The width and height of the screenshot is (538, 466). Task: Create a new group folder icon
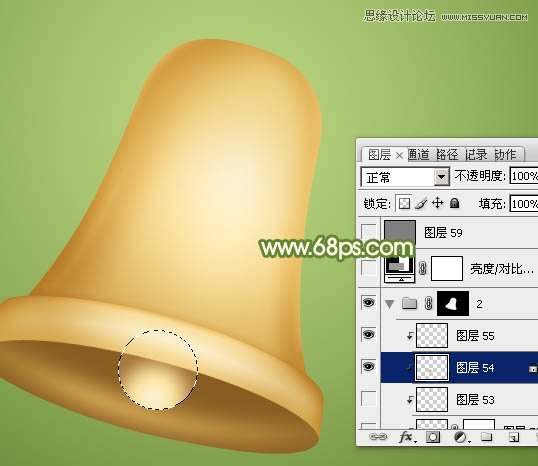487,437
